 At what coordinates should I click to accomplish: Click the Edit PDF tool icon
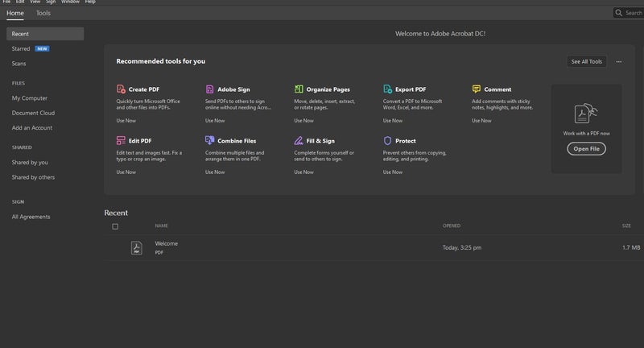(x=121, y=140)
